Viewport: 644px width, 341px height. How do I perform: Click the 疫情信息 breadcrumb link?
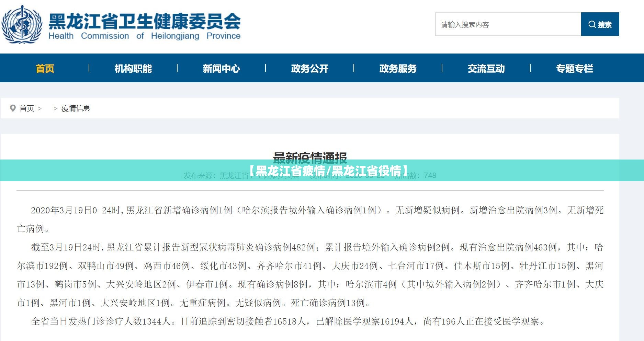76,108
